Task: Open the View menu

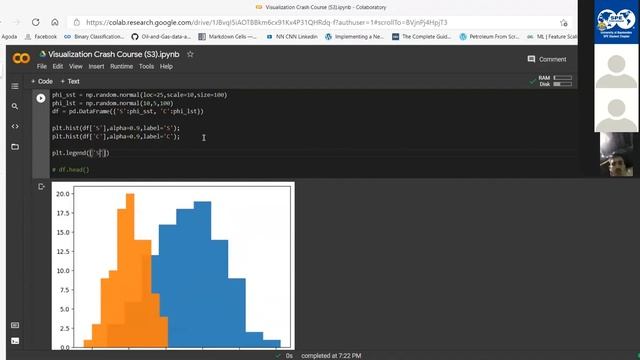Action: point(76,66)
